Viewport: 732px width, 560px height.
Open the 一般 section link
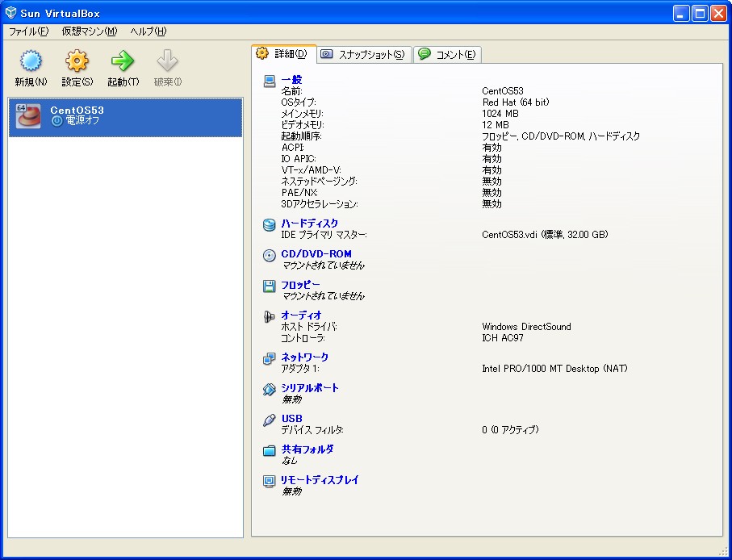[x=292, y=80]
